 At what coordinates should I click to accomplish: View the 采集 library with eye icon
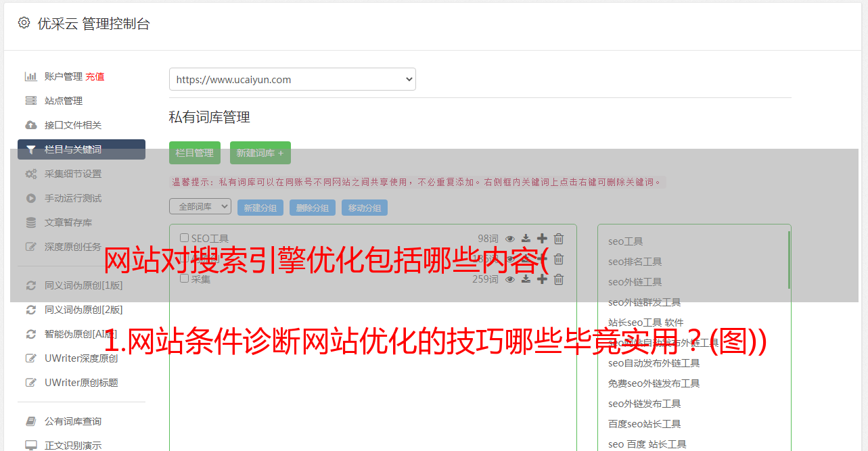click(510, 279)
